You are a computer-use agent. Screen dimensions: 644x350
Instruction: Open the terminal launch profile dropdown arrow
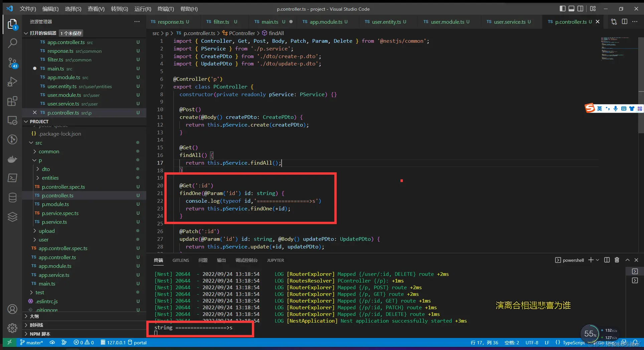click(x=598, y=260)
